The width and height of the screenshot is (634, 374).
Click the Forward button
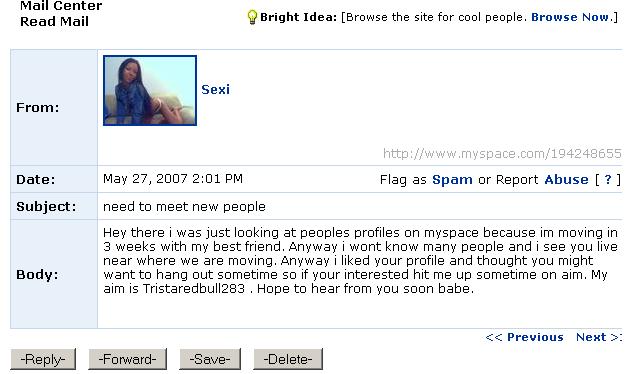click(127, 359)
